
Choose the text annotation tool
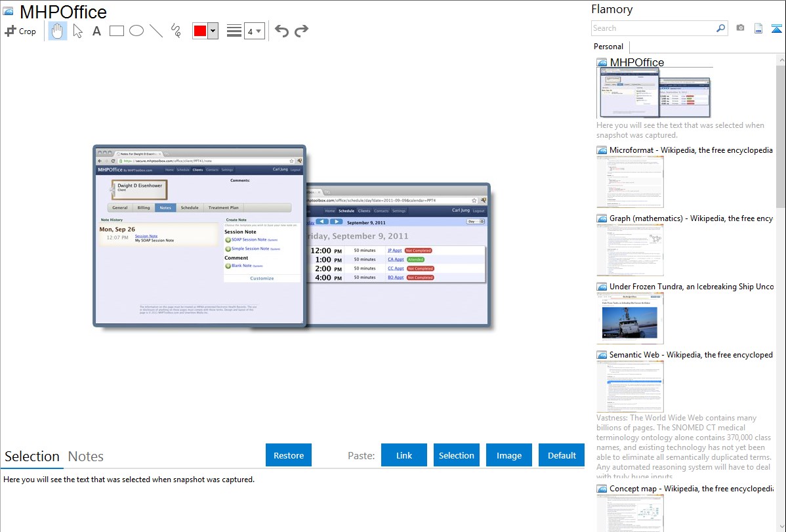pyautogui.click(x=96, y=31)
